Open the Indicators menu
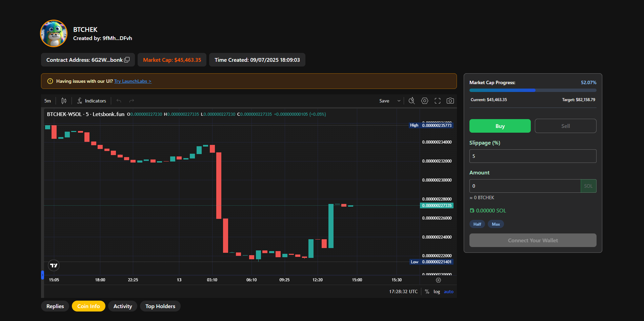 point(92,101)
